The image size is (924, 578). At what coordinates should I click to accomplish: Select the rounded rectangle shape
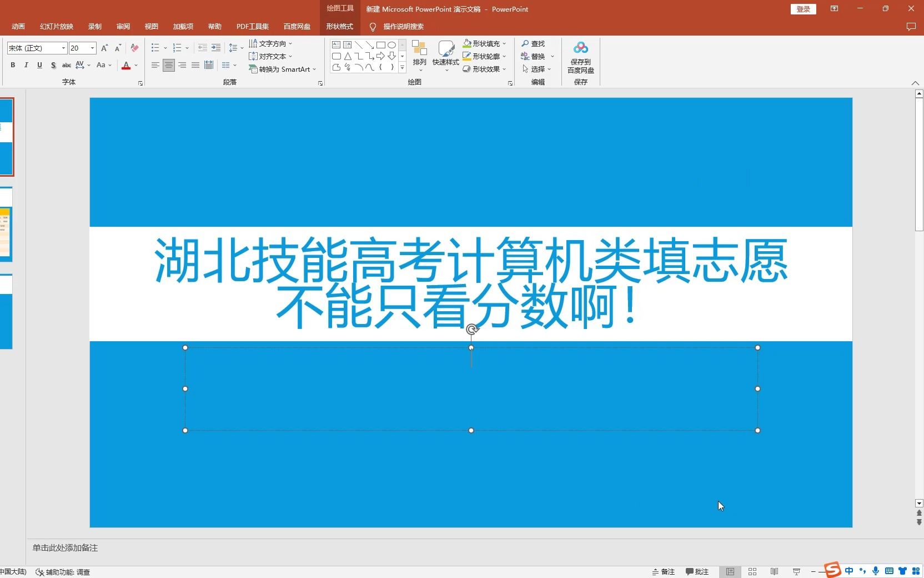[x=337, y=56]
